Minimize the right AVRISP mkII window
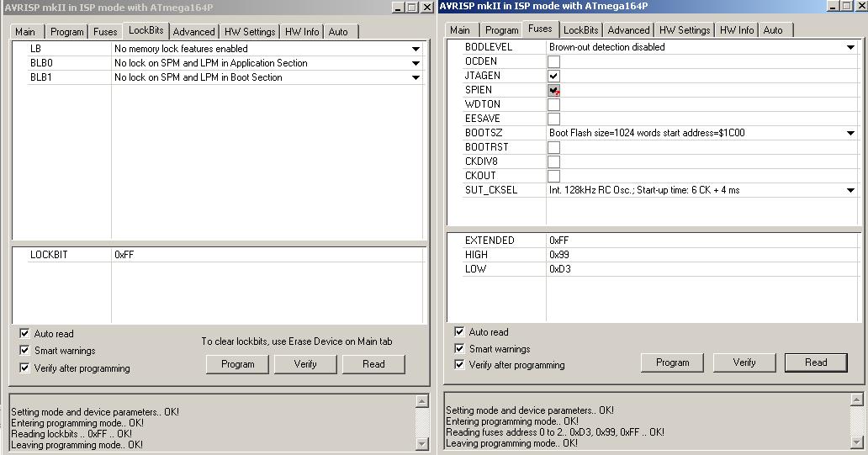Viewport: 868px width, 455px height. (833, 6)
